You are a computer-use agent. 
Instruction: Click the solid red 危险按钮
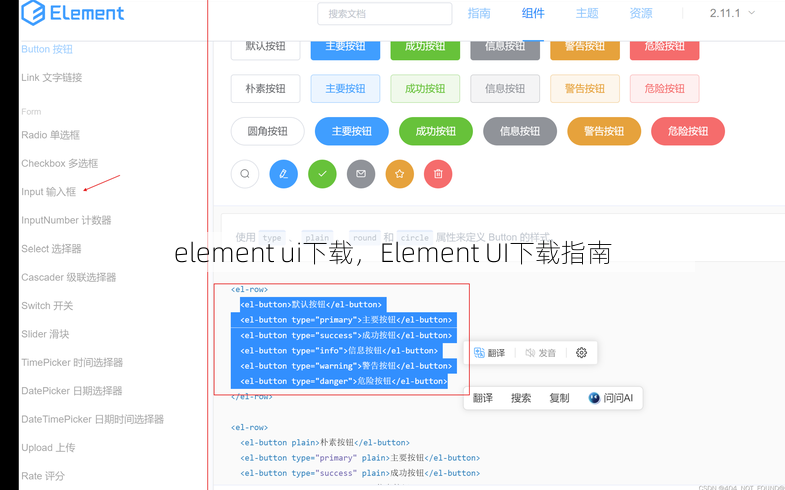(x=664, y=50)
